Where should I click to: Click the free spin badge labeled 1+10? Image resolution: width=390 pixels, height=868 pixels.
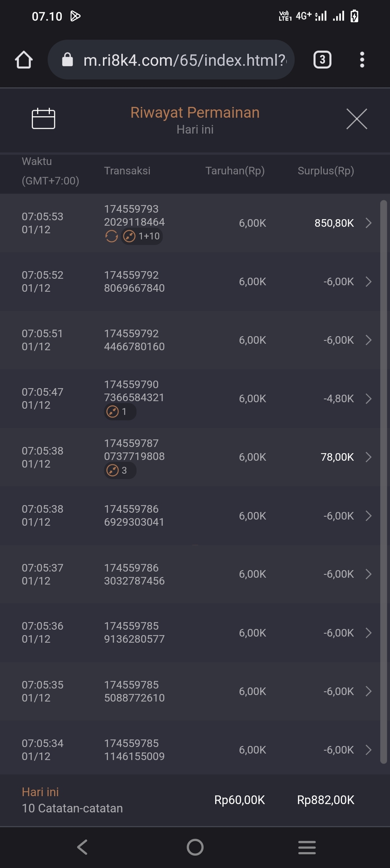click(142, 236)
